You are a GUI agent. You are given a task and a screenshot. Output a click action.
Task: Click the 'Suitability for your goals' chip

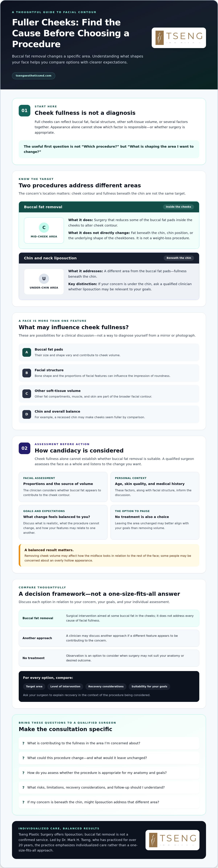149,686
